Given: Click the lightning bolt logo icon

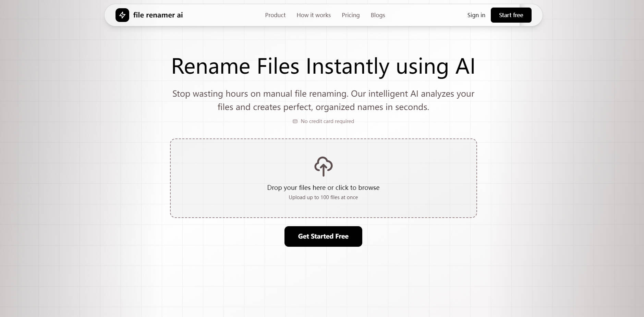Looking at the screenshot, I should (x=122, y=15).
